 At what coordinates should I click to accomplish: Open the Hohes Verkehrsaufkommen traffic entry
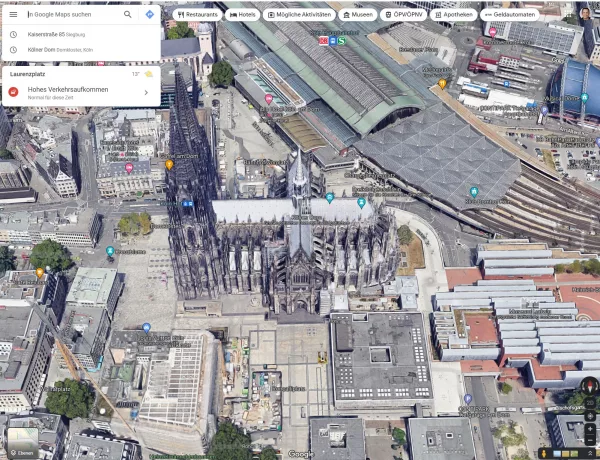pyautogui.click(x=81, y=93)
